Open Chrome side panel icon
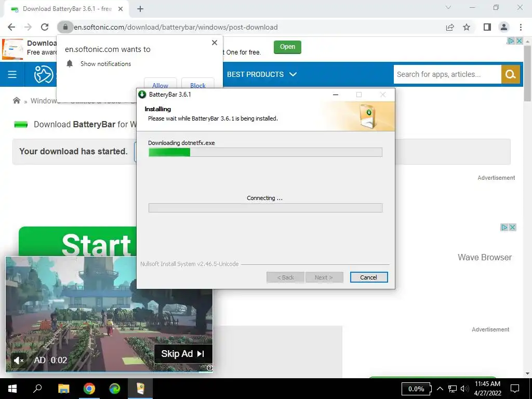Image resolution: width=532 pixels, height=399 pixels. pyautogui.click(x=487, y=27)
